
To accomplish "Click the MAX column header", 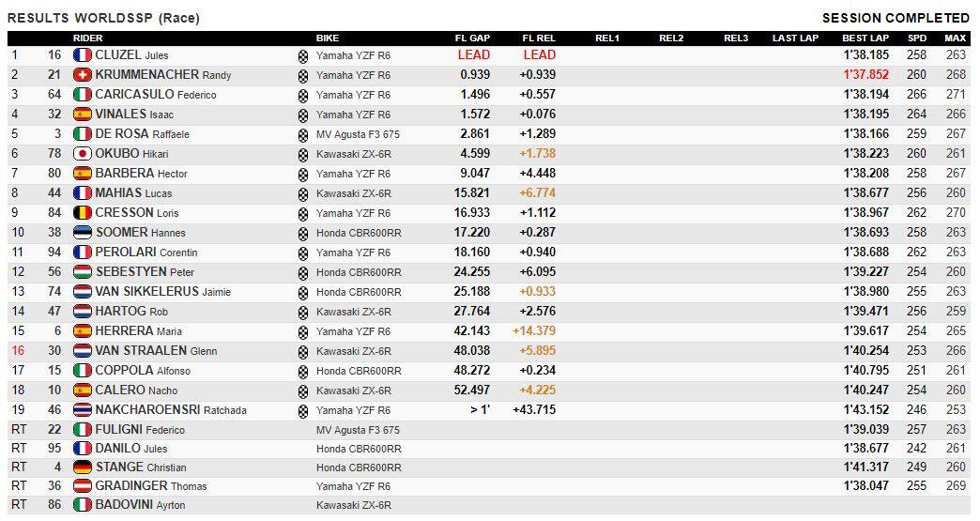I will tap(956, 38).
